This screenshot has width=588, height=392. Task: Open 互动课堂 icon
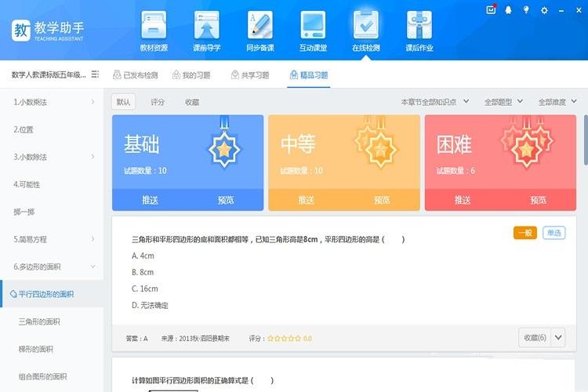click(313, 31)
